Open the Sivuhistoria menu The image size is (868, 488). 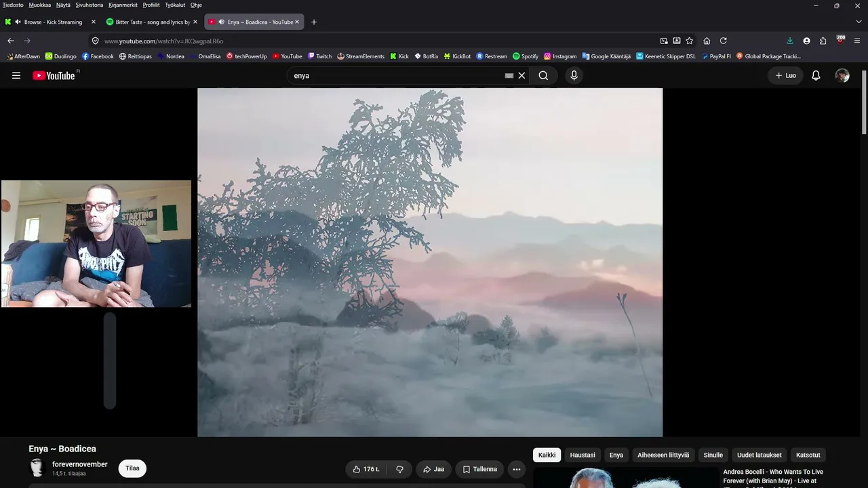pos(90,5)
